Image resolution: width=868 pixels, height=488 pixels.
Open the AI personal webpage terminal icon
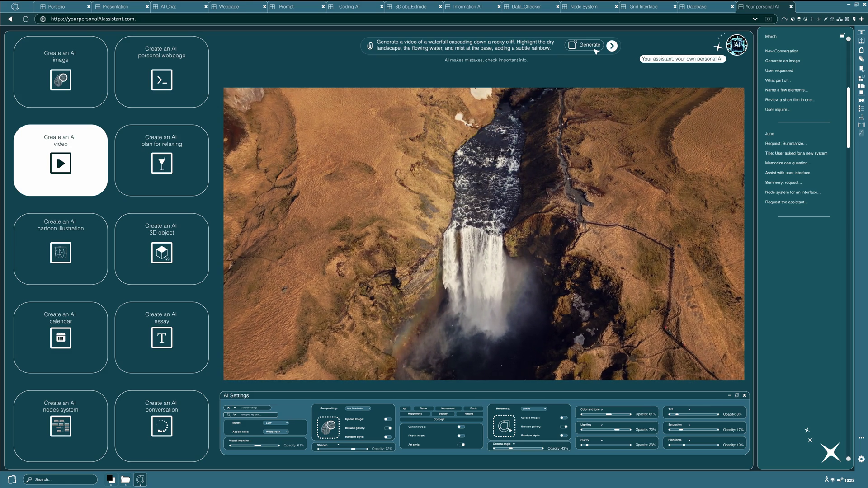click(x=161, y=80)
